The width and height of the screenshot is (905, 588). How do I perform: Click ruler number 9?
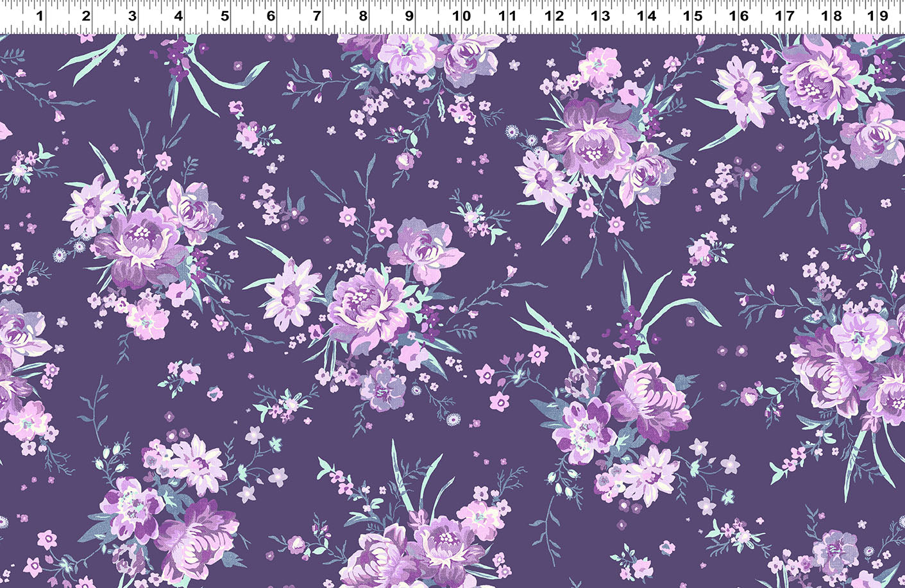409,15
